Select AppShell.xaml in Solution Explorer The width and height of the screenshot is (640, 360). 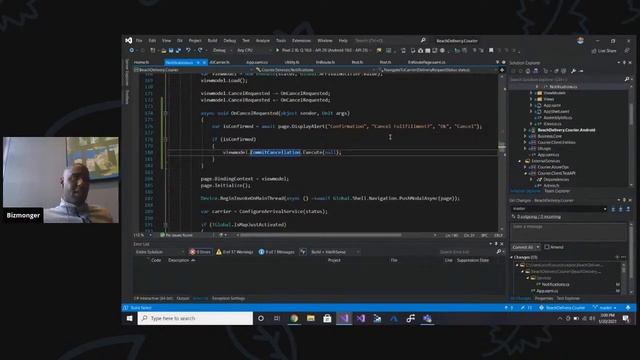click(x=556, y=111)
